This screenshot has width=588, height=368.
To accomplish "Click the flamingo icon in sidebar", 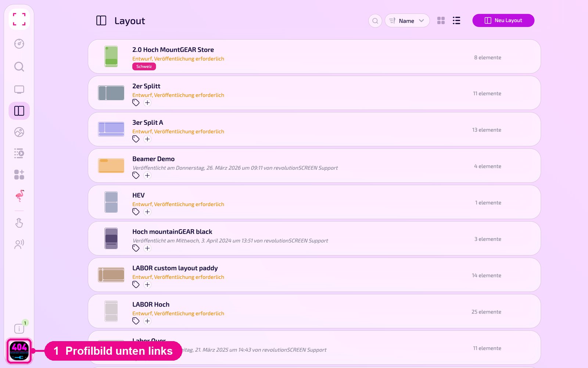I will click(20, 196).
